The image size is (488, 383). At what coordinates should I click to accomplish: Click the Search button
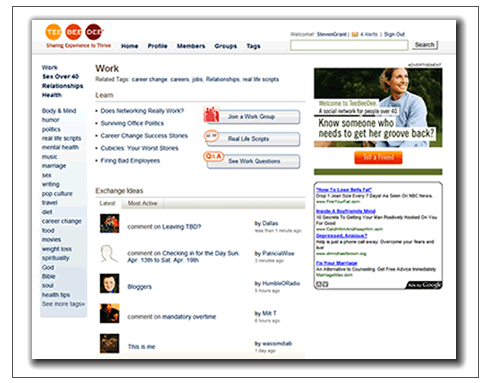click(x=425, y=45)
